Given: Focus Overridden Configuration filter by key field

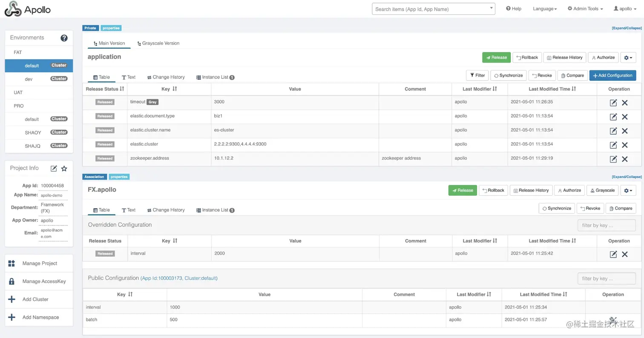Looking at the screenshot, I should (607, 225).
